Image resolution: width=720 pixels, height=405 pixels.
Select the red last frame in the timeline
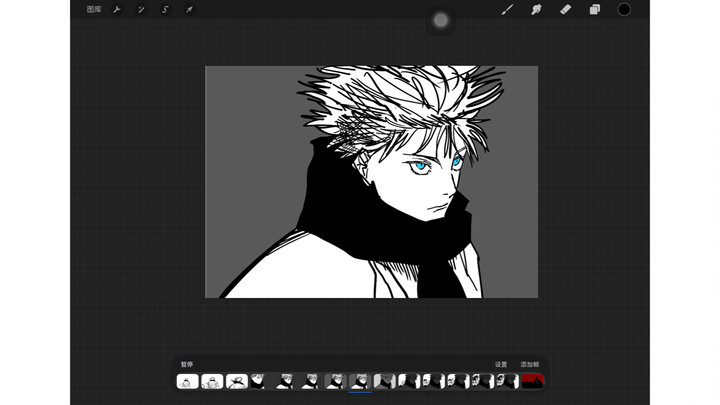[533, 381]
